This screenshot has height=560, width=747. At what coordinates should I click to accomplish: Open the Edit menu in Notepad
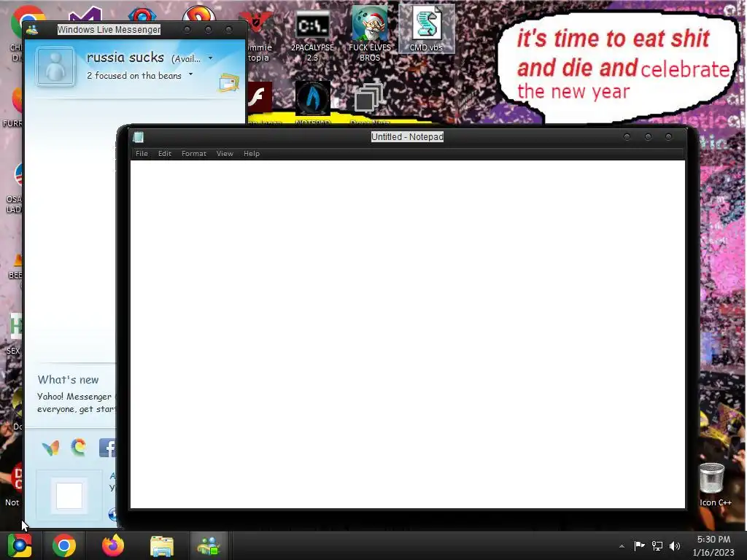[x=164, y=153]
